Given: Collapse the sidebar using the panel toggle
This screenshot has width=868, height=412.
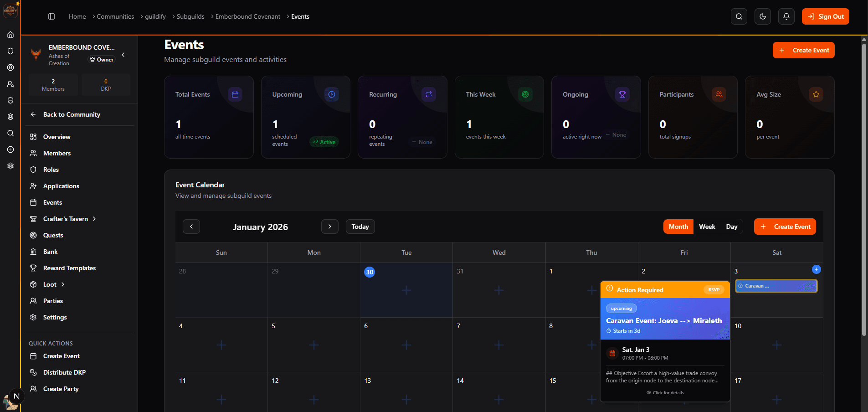Looking at the screenshot, I should (x=51, y=16).
